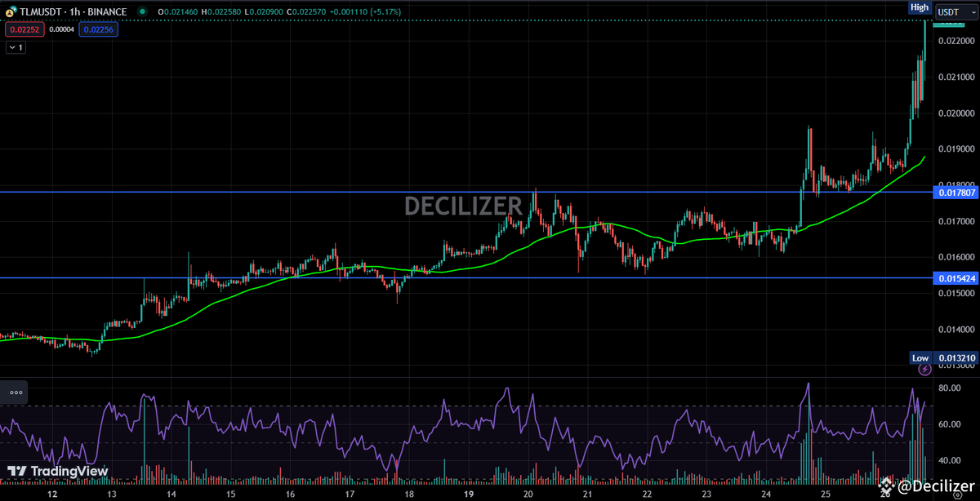980x501 pixels.
Task: Click date 20 on the time axis
Action: [528, 494]
